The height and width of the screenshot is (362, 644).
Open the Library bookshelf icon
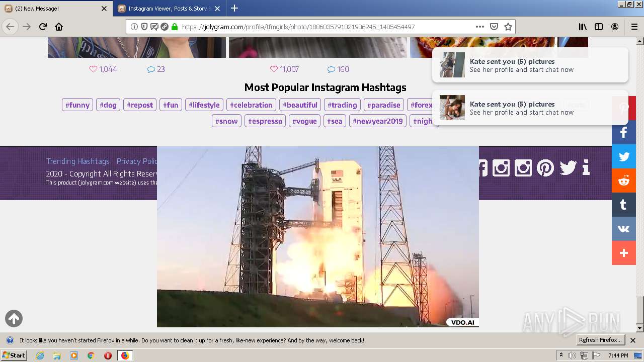point(583,27)
